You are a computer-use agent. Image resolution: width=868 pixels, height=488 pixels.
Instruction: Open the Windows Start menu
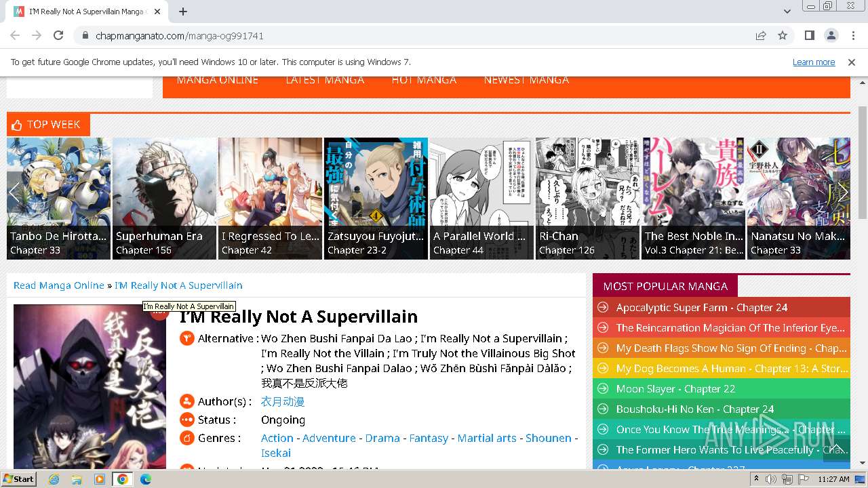pyautogui.click(x=18, y=479)
